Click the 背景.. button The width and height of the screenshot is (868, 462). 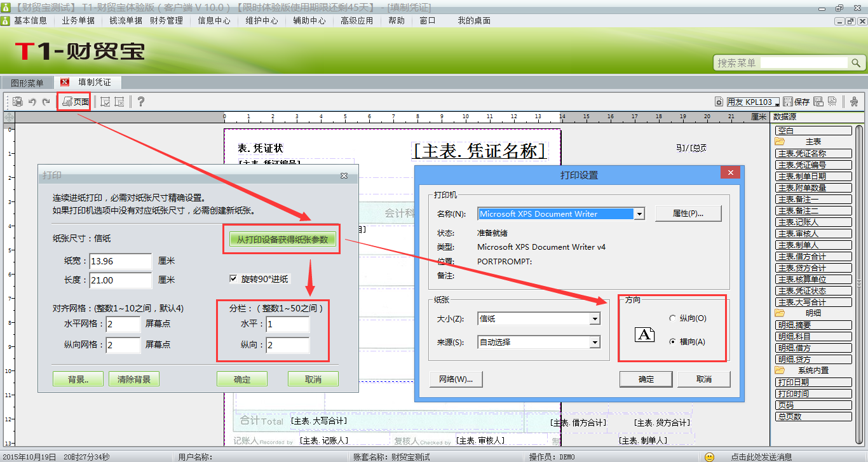(x=78, y=379)
